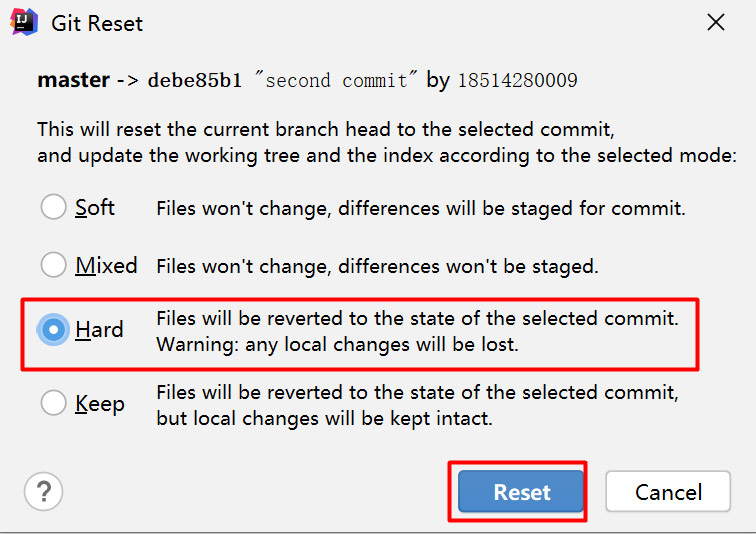Click the Cancel button

coord(668,492)
